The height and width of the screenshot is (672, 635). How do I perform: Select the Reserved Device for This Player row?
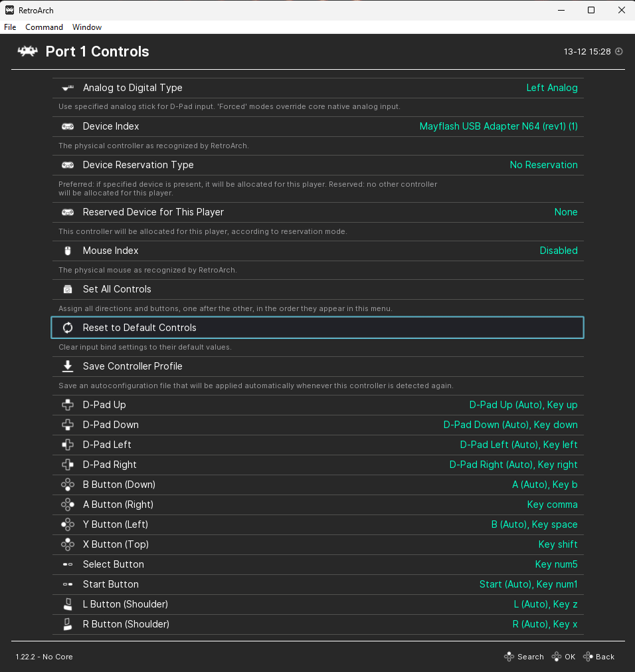(x=317, y=212)
